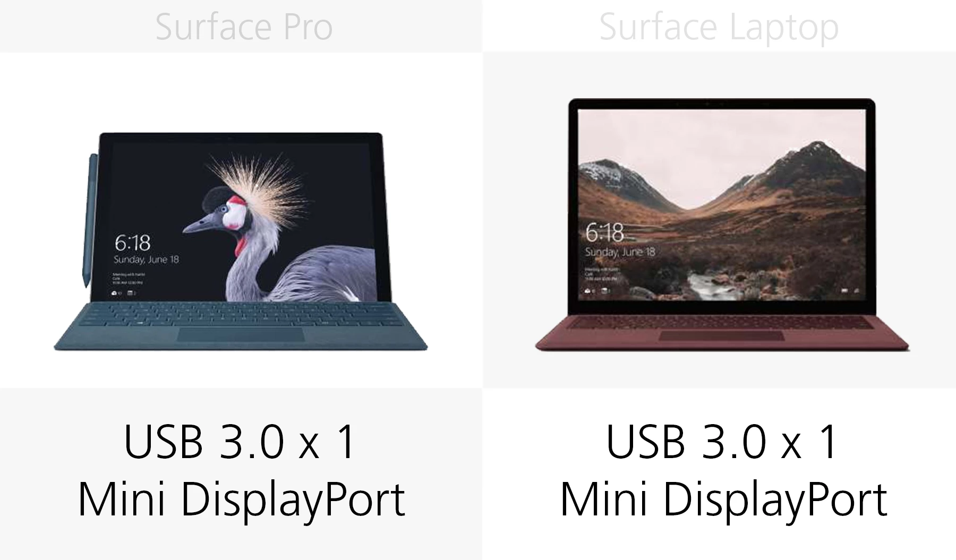Click the 6:18 clock on Surface Pro screen

tap(133, 243)
